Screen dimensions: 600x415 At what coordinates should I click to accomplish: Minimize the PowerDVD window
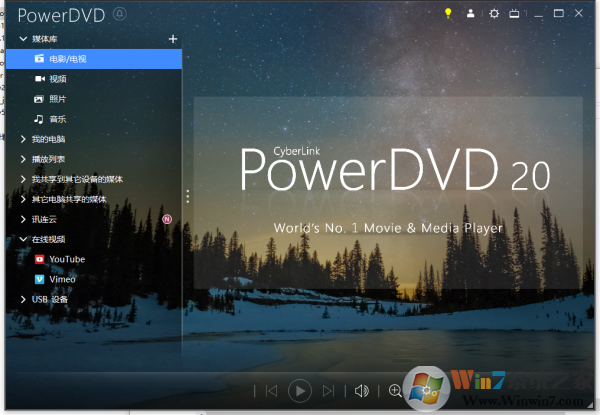tap(539, 15)
